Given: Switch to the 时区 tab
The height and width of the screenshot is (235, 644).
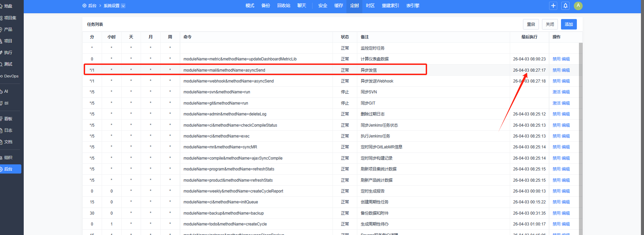Looking at the screenshot, I should point(370,6).
